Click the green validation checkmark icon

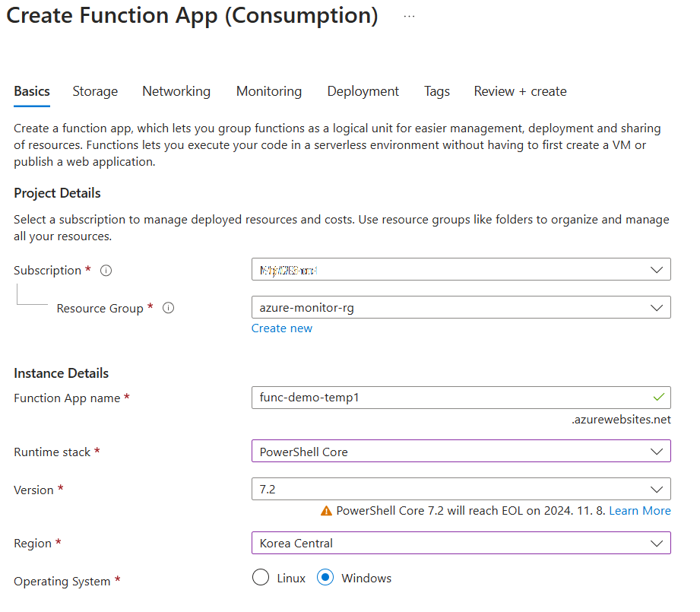coord(658,398)
